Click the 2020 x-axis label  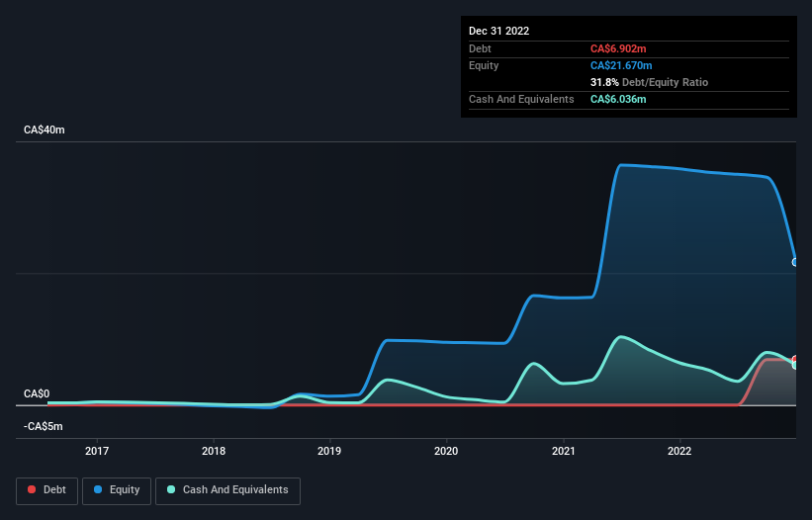pos(446,451)
